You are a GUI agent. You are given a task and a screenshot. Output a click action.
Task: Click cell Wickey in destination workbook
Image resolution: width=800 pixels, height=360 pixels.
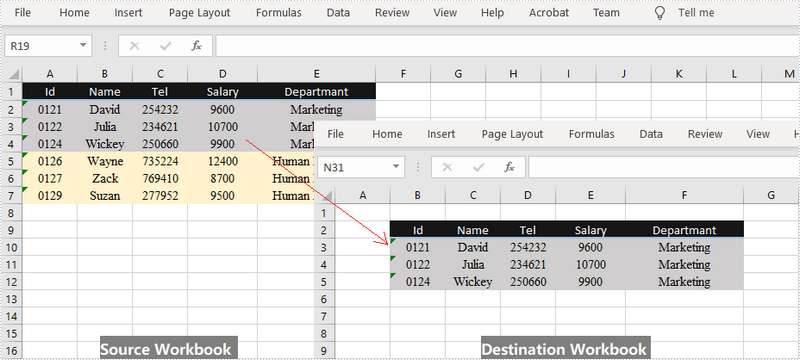(x=472, y=281)
